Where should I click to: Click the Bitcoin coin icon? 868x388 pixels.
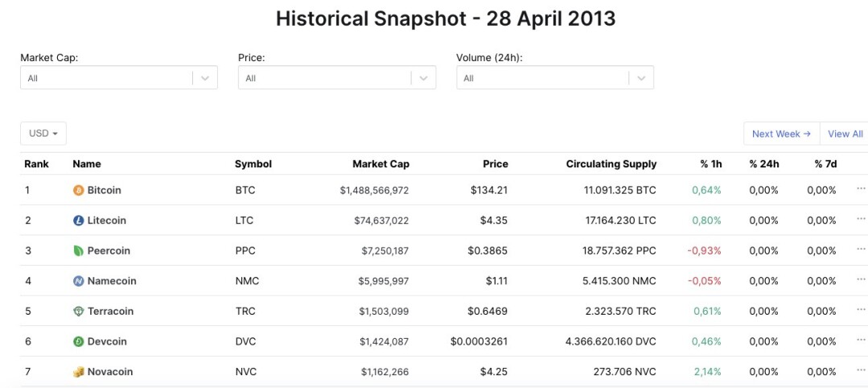79,190
